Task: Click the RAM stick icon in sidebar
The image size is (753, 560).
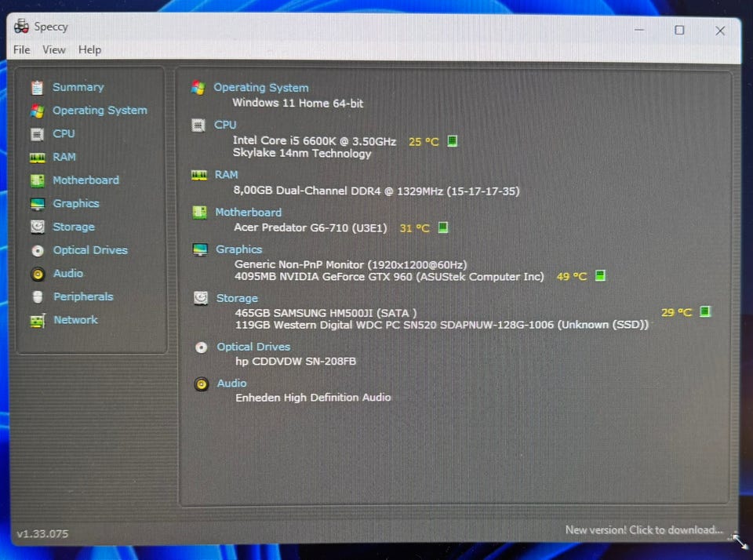Action: tap(37, 158)
